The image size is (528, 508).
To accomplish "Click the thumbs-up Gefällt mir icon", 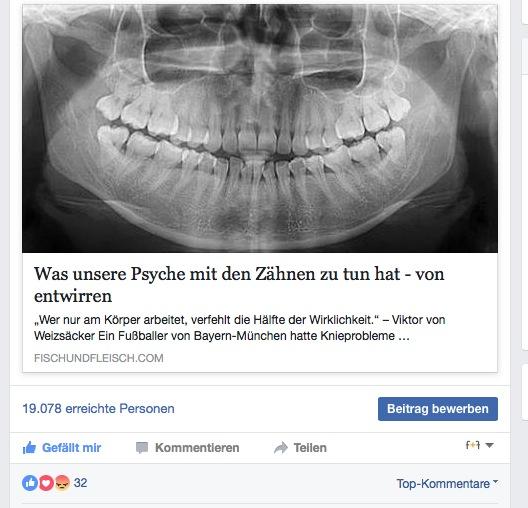I will point(29,448).
